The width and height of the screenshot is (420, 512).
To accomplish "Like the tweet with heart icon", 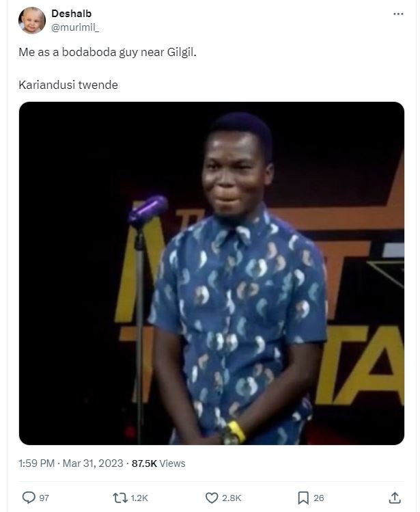I will 212,498.
